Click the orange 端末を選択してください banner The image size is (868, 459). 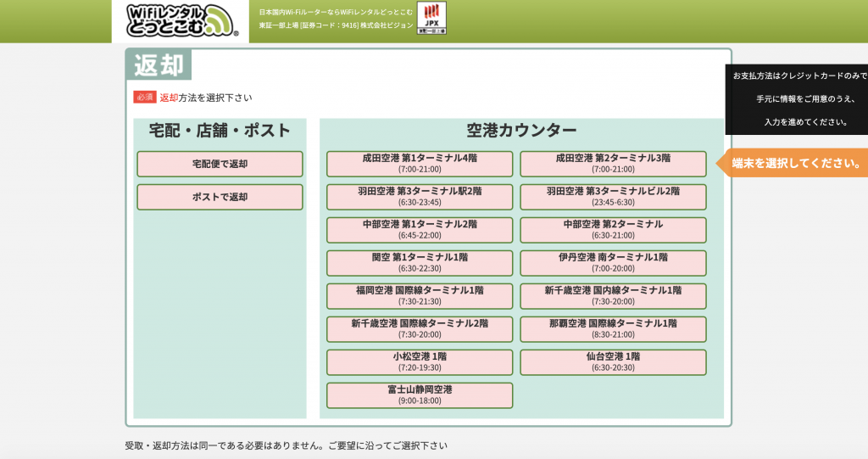tap(795, 163)
